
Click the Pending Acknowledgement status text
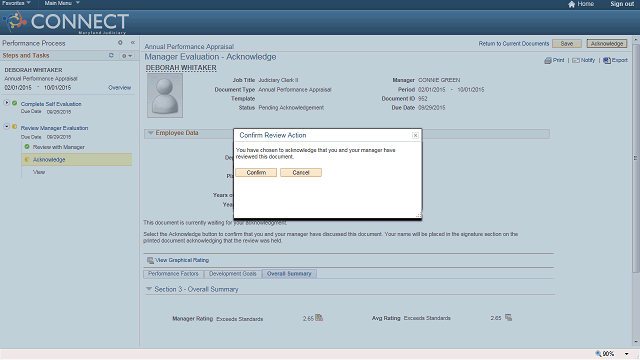point(291,108)
